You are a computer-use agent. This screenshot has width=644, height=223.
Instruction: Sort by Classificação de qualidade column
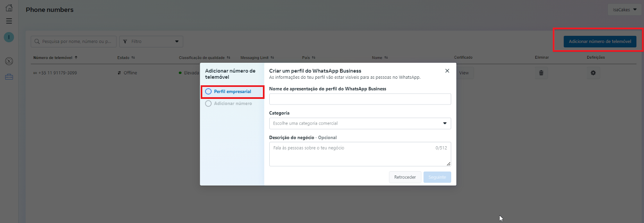pos(228,57)
